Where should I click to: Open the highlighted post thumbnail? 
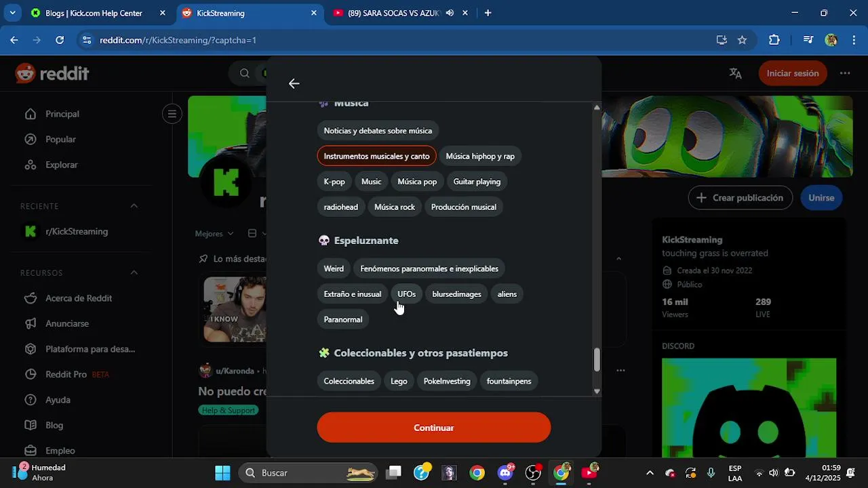pyautogui.click(x=235, y=309)
